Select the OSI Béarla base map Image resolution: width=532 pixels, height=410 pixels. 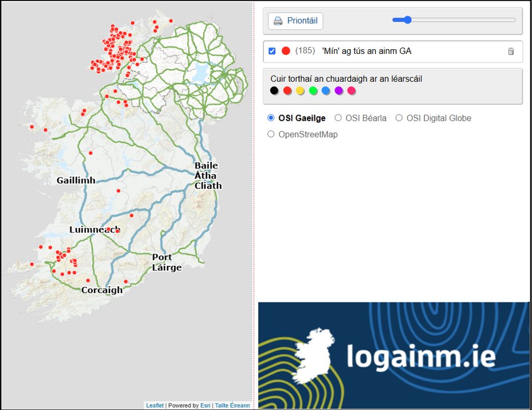338,118
